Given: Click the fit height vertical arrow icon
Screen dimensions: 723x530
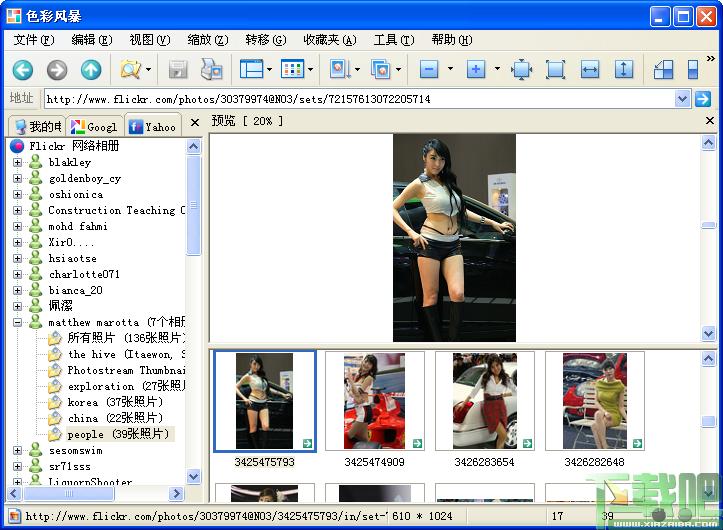Looking at the screenshot, I should (623, 70).
